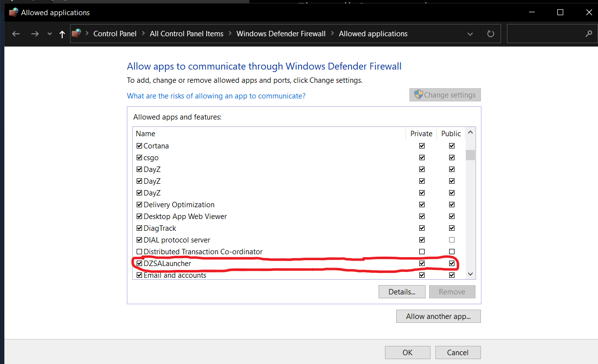Select the DZSALauncher entry in list
The width and height of the screenshot is (598, 364).
point(167,264)
